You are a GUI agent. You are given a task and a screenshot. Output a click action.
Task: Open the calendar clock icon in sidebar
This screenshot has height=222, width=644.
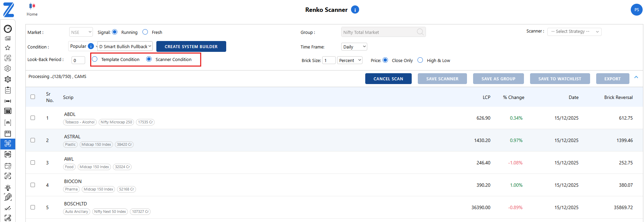click(8, 166)
